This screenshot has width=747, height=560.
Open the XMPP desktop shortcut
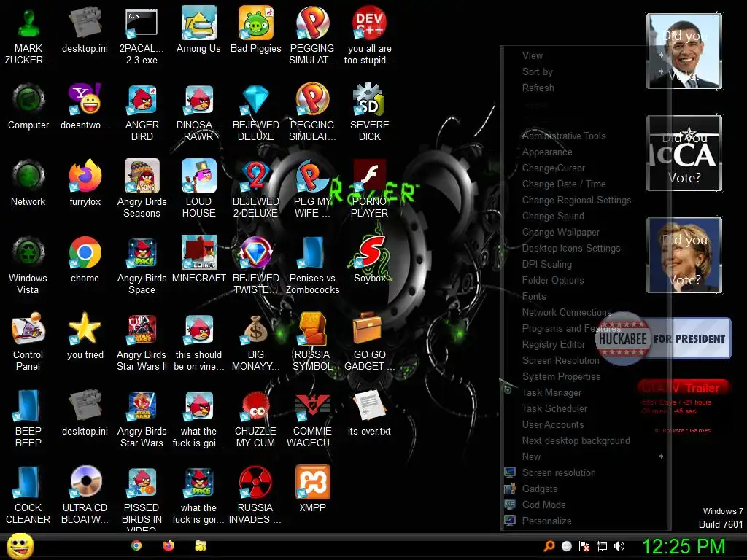point(312,489)
